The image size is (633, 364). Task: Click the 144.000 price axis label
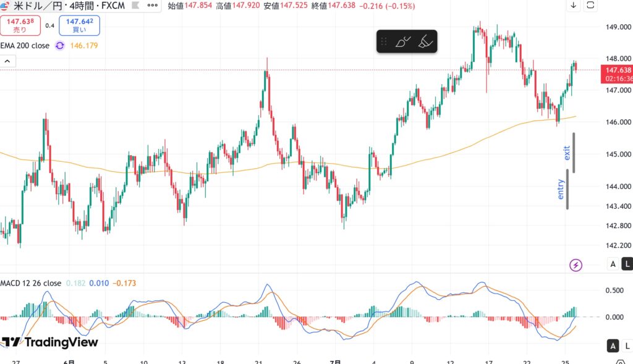(x=618, y=187)
